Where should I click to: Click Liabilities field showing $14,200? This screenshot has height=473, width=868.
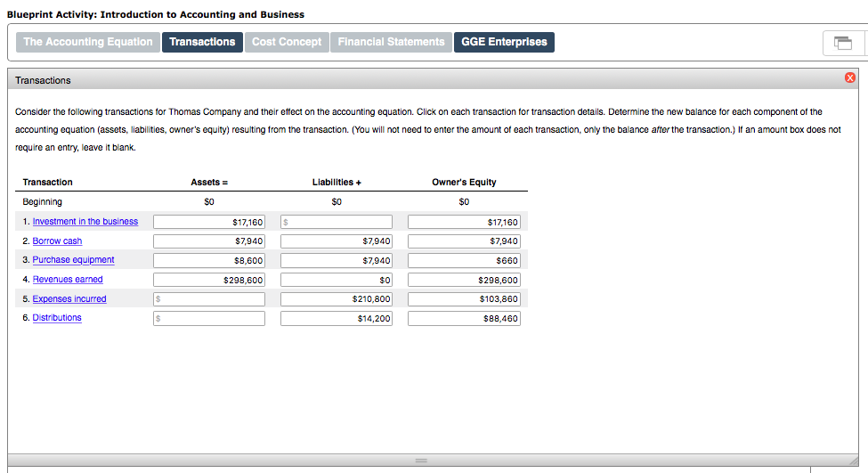click(337, 319)
